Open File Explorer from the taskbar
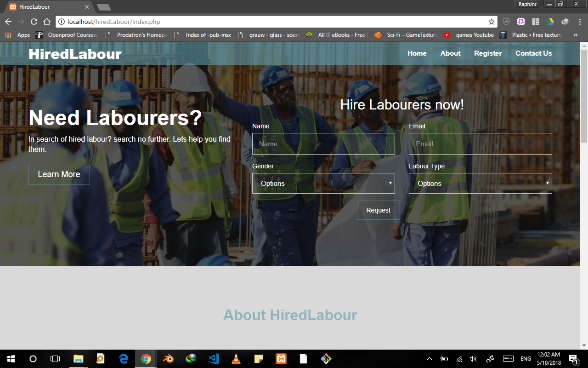The image size is (588, 368). coord(79,359)
